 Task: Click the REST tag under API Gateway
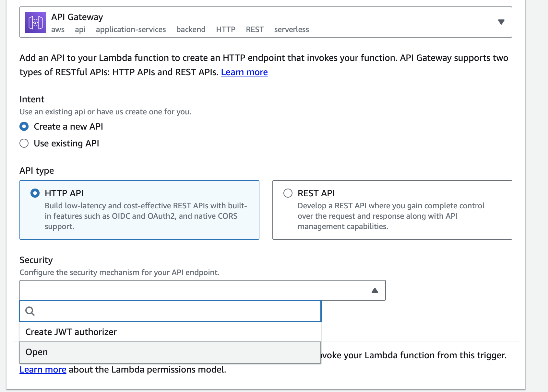click(x=255, y=29)
